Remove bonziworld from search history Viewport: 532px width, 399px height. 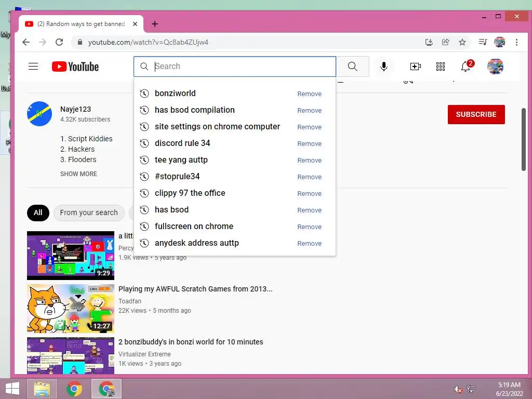(x=310, y=94)
